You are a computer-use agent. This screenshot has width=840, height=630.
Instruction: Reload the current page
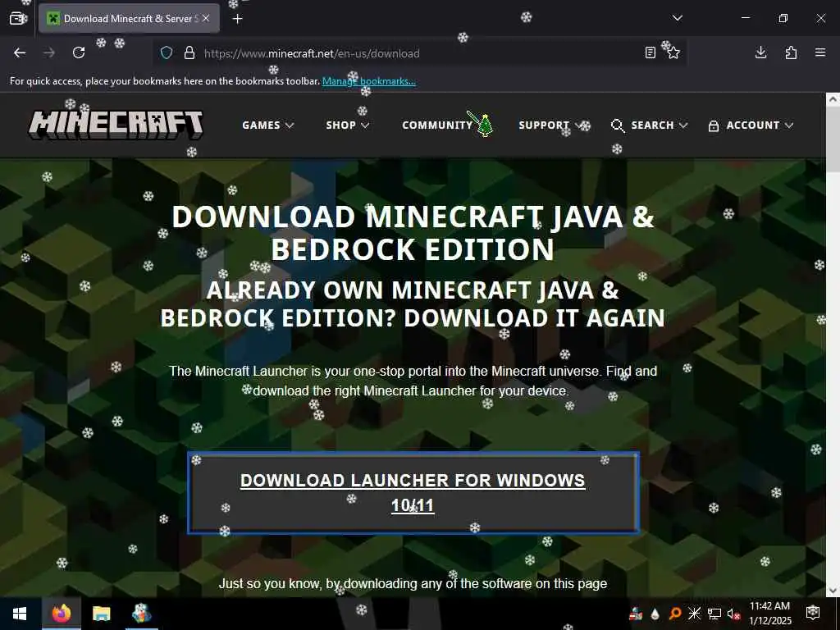click(x=79, y=52)
